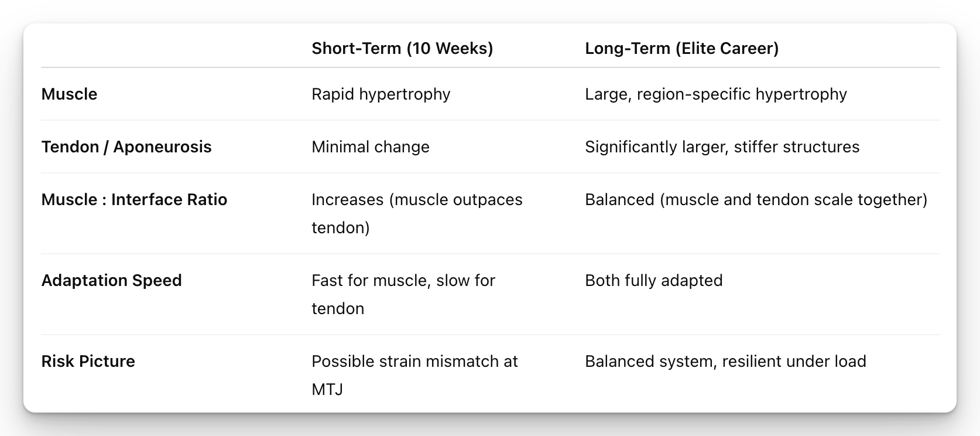
Task: Click the word 'MTJ' in Risk row
Action: 327,389
